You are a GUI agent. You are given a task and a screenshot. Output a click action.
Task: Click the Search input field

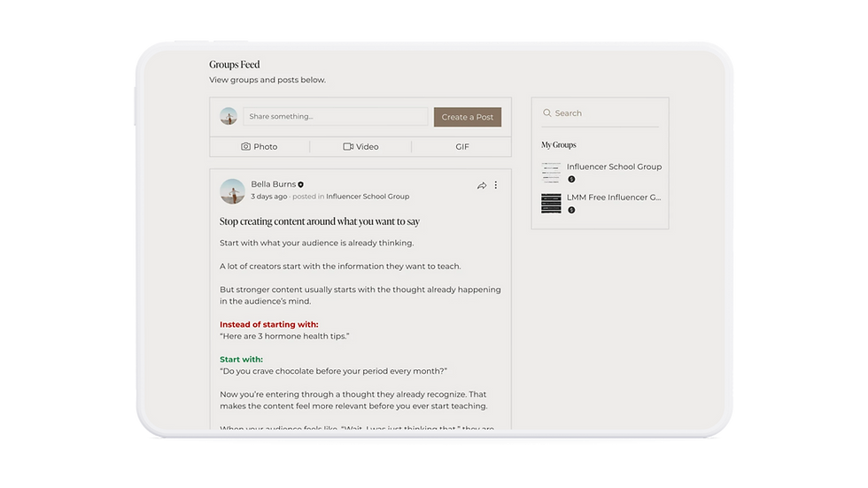601,113
